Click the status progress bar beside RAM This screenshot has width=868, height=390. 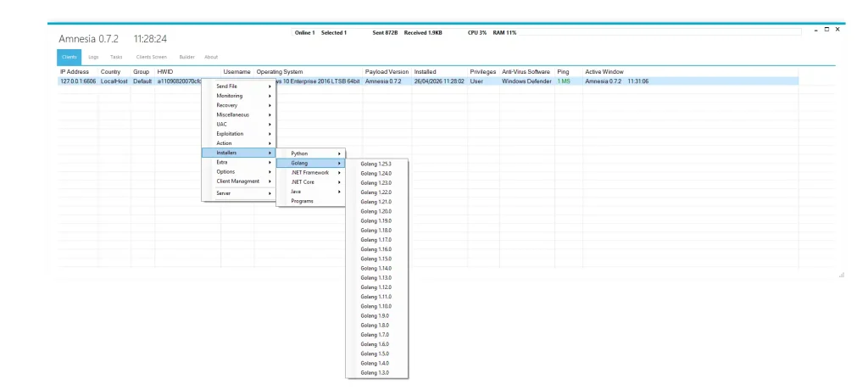pos(661,32)
